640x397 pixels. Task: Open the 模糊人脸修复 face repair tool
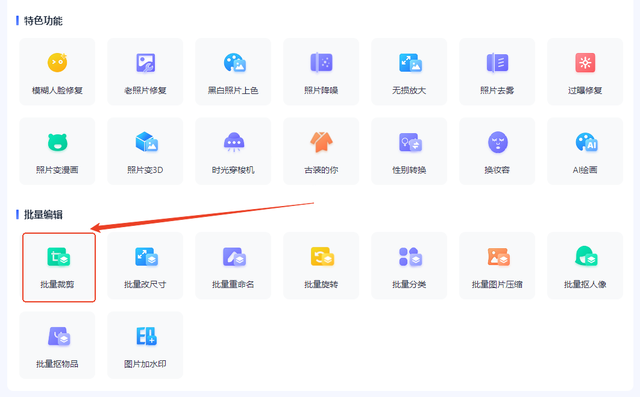(57, 72)
